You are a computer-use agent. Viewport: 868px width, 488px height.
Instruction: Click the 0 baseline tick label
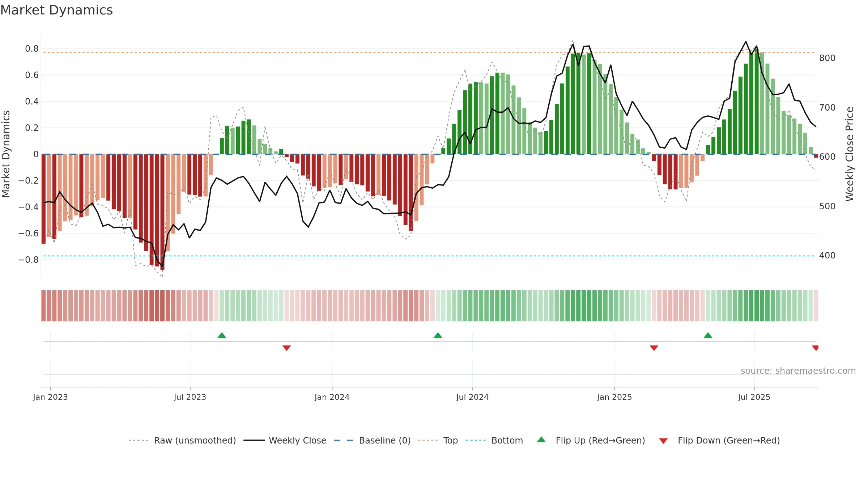pos(36,154)
